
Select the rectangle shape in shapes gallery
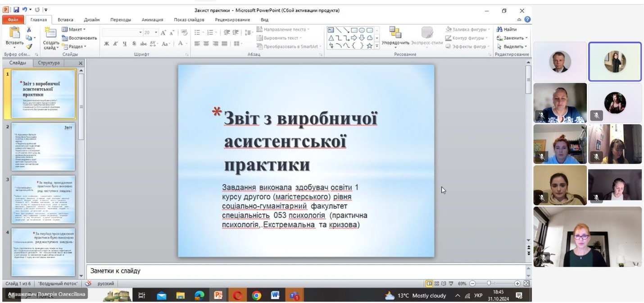[x=354, y=30]
